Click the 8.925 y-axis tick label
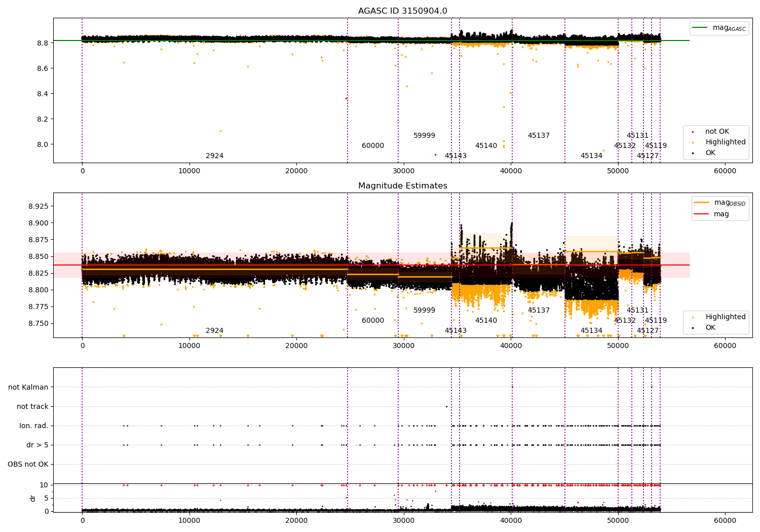Screen dimensions: 760x532 point(38,206)
